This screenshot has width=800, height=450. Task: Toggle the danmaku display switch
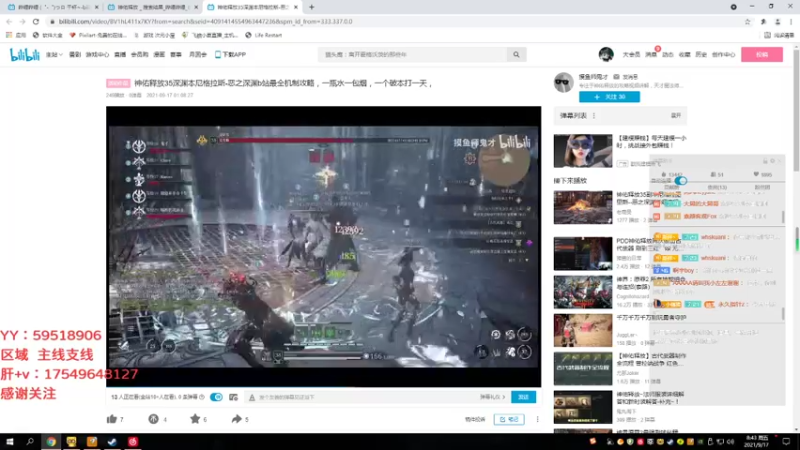click(x=216, y=397)
